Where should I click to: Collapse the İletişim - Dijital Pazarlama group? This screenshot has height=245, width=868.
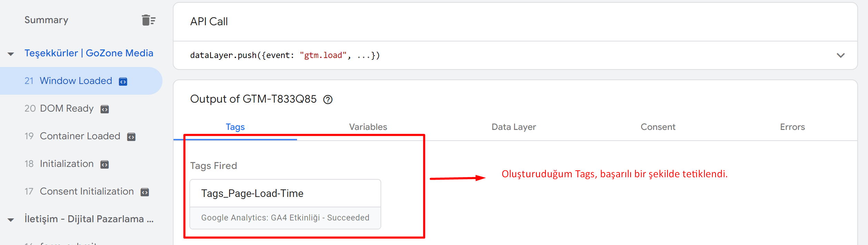[x=11, y=220]
